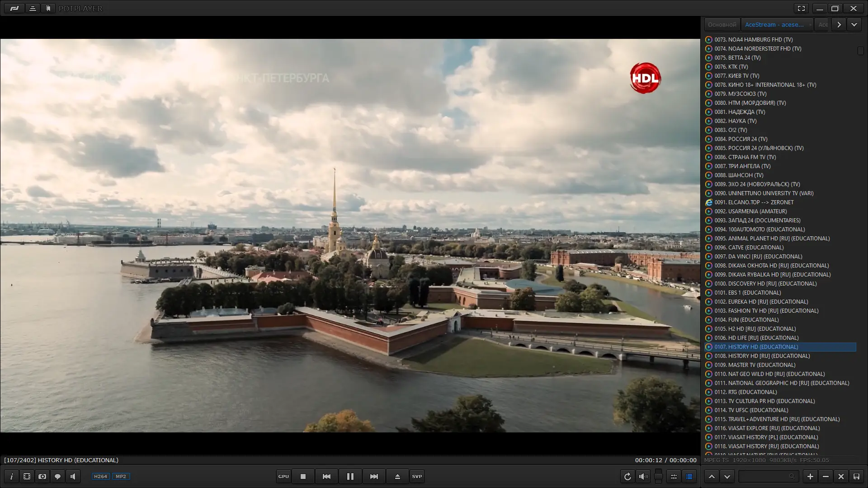
Task: Open subtitle speech-bubble settings
Action: (57, 476)
